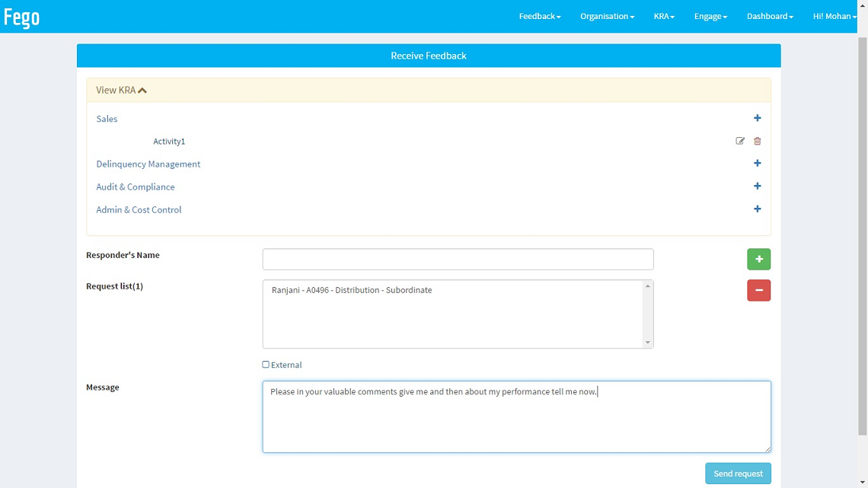This screenshot has width=868, height=488.
Task: Click the plus icon beside Delinquency Management
Action: 757,164
